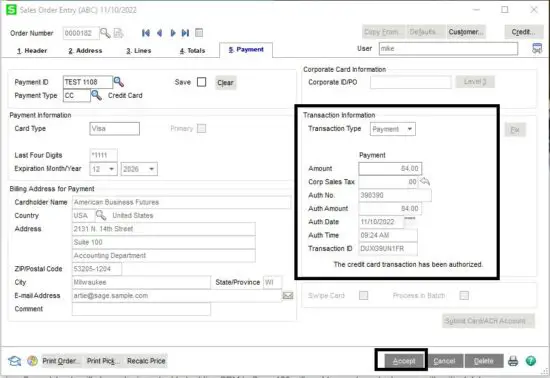
Task: Click the Fix button
Action: 515,130
